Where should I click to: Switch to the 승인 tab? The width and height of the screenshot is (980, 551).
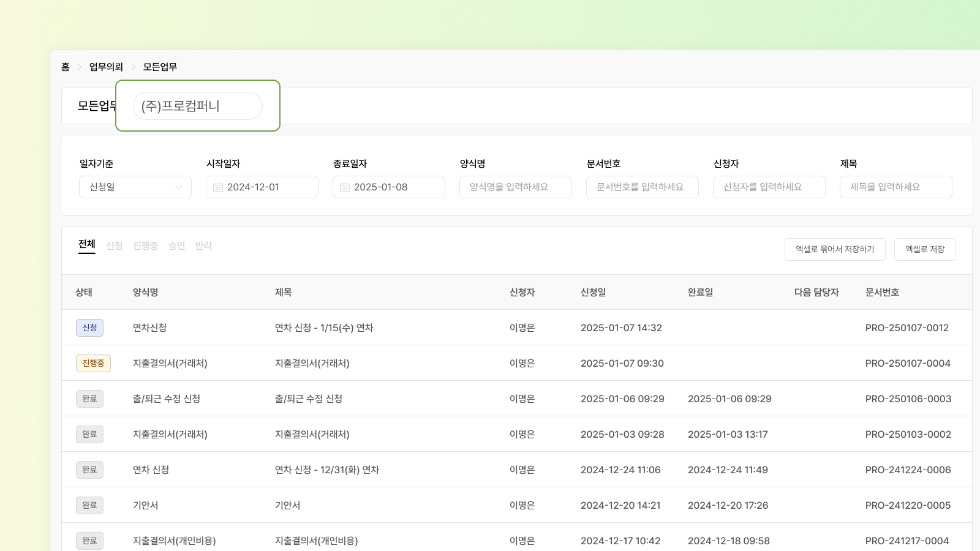point(176,246)
